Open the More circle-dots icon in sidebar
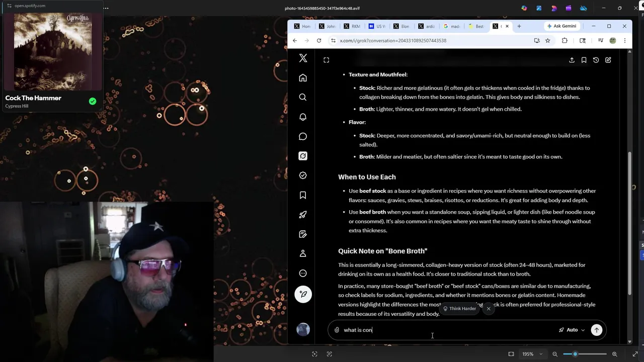Image resolution: width=644 pixels, height=362 pixels. coord(303,274)
